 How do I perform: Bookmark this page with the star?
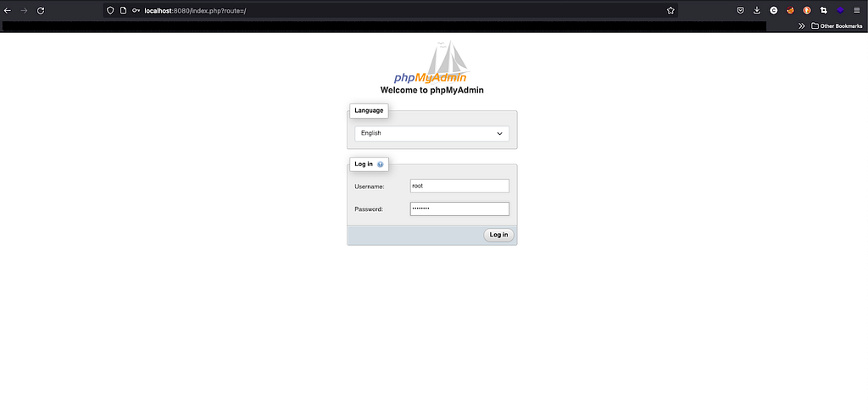[x=670, y=10]
